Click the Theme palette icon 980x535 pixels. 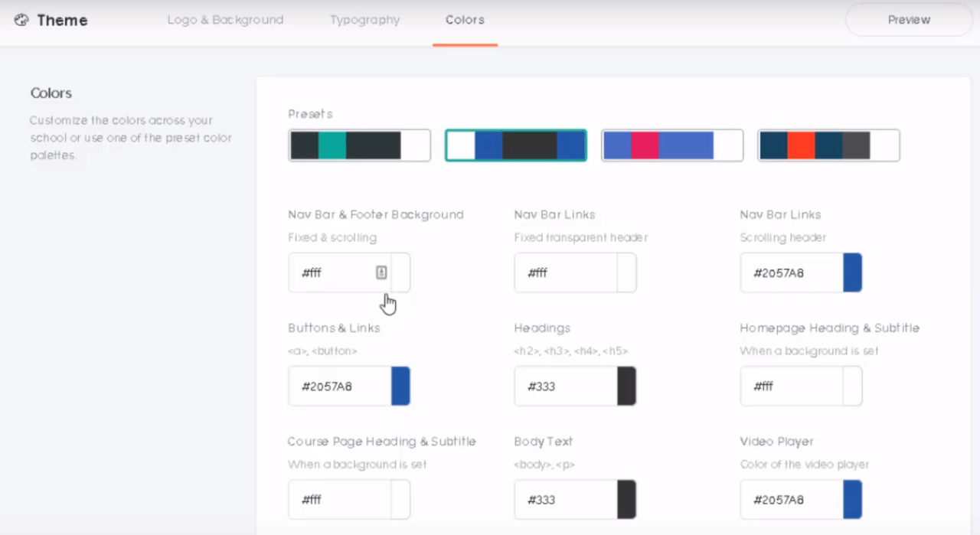[21, 21]
